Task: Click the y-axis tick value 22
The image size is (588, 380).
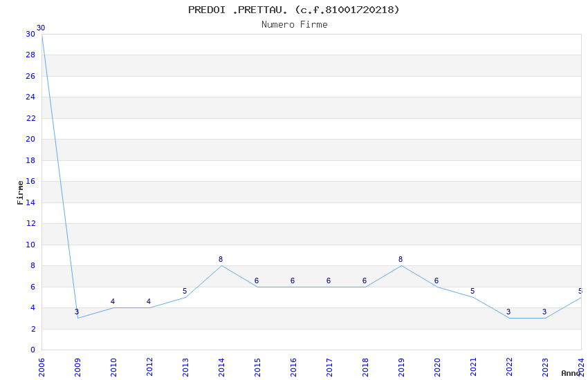Action: click(30, 118)
